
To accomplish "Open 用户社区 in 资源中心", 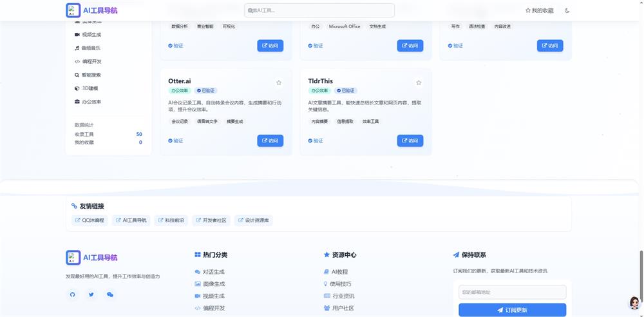I will pyautogui.click(x=339, y=308).
